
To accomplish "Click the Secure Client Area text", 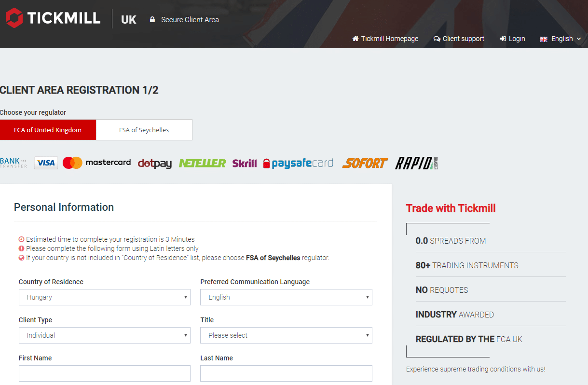I will [190, 20].
